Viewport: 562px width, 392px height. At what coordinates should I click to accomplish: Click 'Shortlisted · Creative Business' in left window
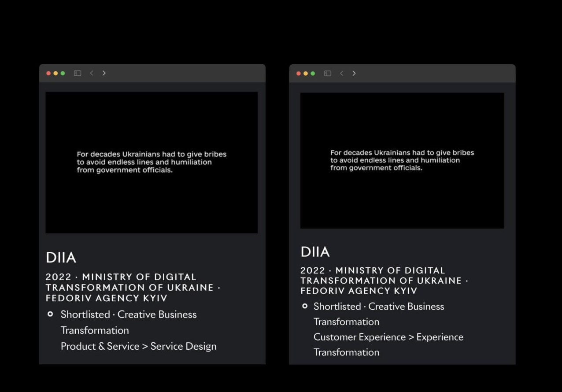(x=129, y=314)
